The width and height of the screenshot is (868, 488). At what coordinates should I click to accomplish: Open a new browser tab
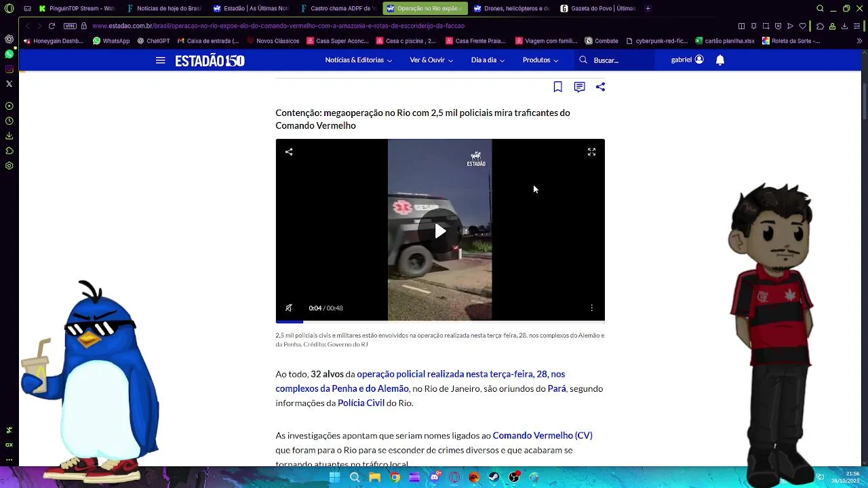(648, 9)
